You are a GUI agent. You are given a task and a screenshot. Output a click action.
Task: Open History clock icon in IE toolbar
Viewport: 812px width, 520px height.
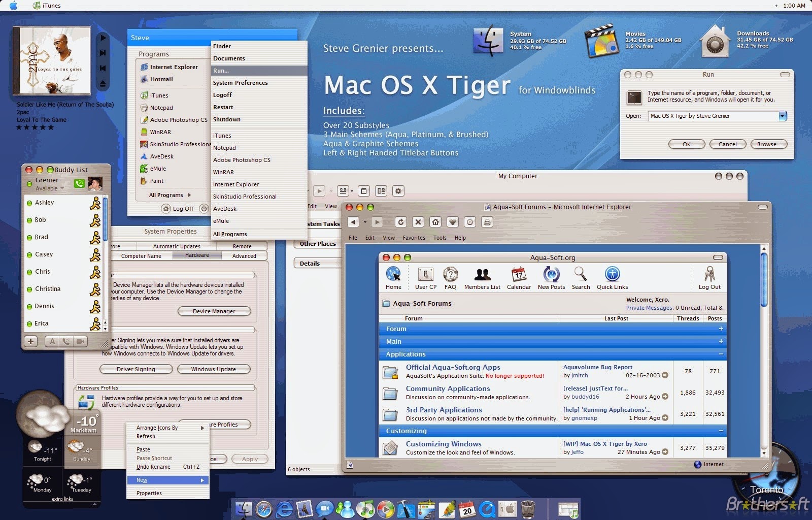coord(470,222)
